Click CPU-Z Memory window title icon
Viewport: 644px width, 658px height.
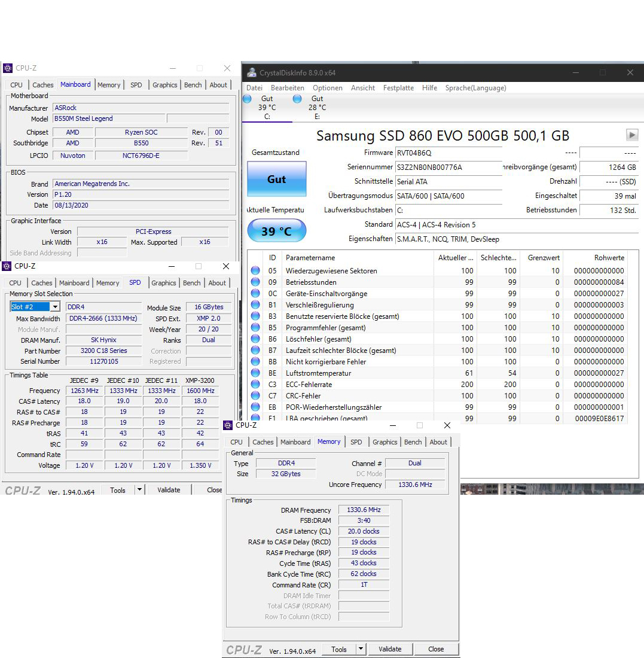pyautogui.click(x=228, y=425)
